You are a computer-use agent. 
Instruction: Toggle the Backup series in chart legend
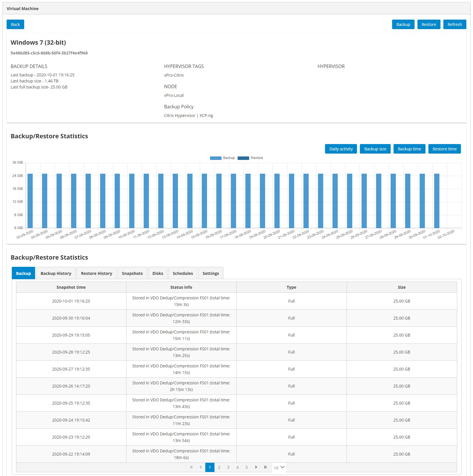(x=222, y=158)
